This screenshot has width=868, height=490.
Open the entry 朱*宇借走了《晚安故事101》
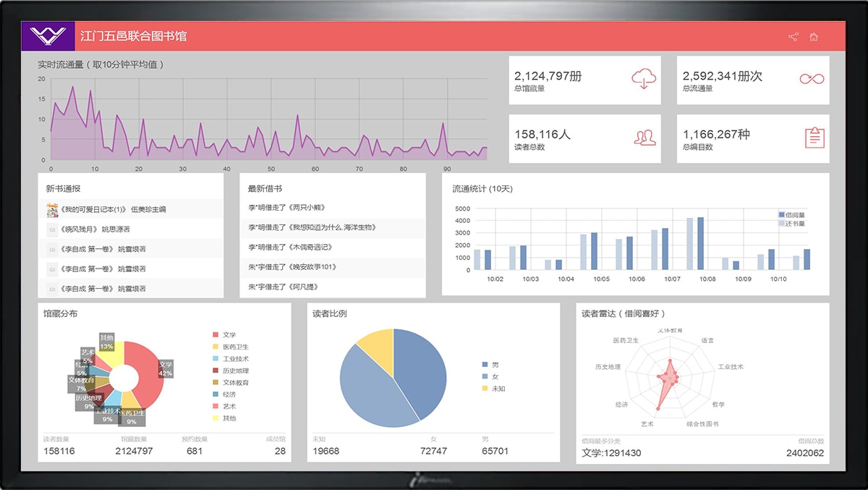(292, 267)
